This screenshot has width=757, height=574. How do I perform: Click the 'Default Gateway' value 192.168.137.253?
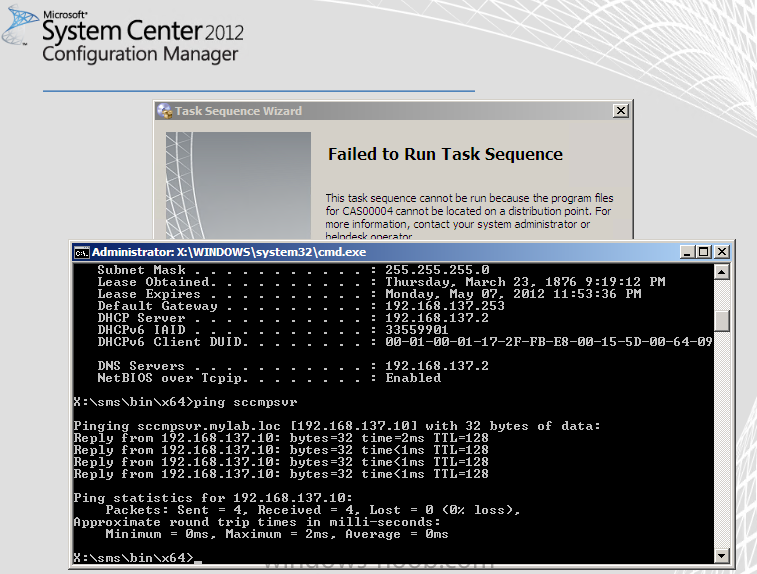tap(445, 306)
